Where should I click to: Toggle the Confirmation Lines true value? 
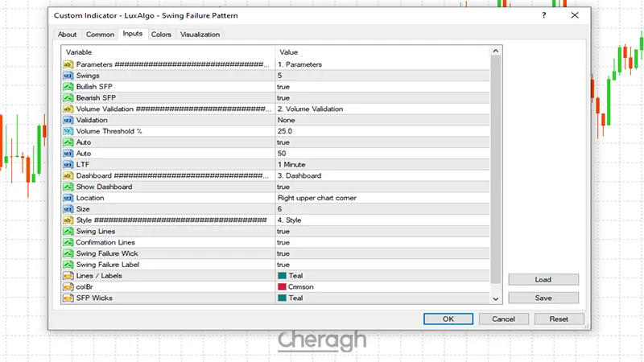pos(283,242)
